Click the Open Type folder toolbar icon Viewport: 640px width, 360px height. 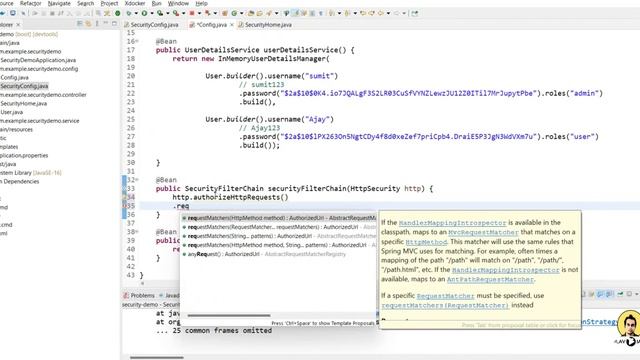(x=251, y=13)
